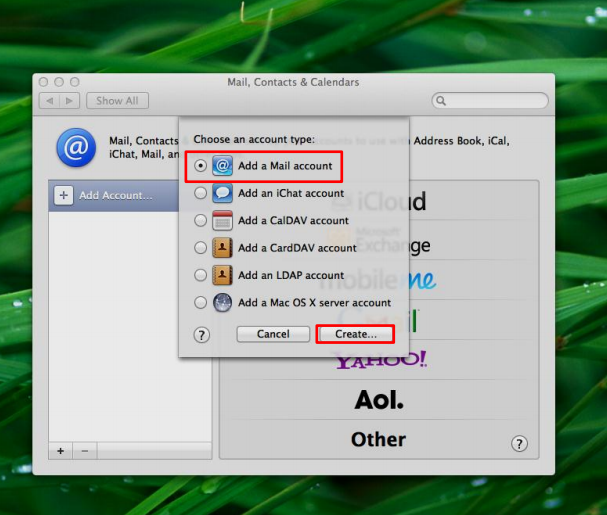Click the Add a CalDAV account label
This screenshot has height=515, width=607.
click(x=293, y=220)
